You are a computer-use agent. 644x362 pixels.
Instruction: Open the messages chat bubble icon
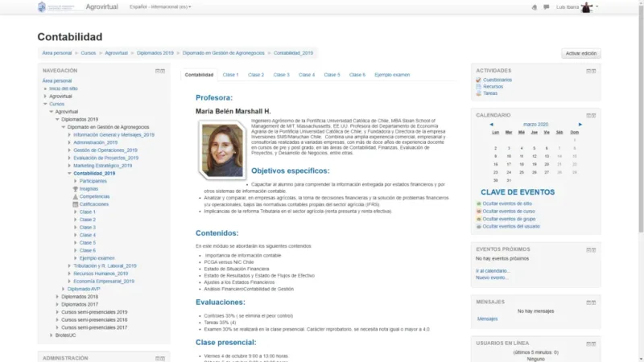(547, 7)
